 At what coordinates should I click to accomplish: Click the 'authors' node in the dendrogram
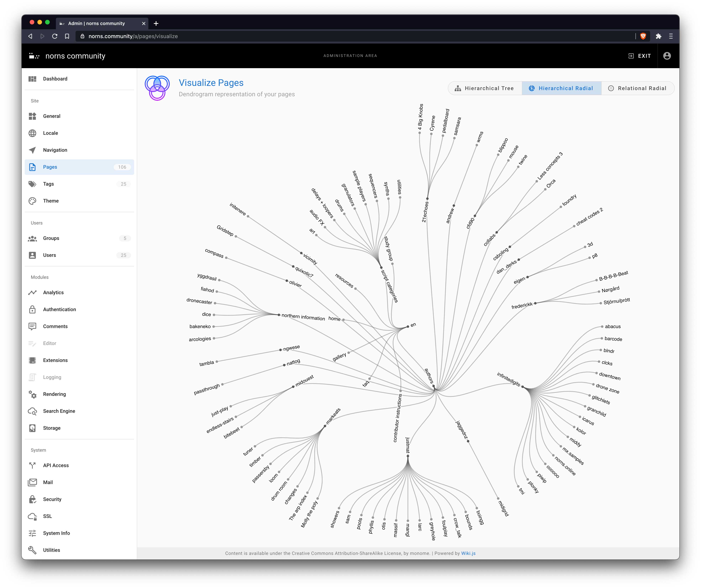click(x=434, y=387)
